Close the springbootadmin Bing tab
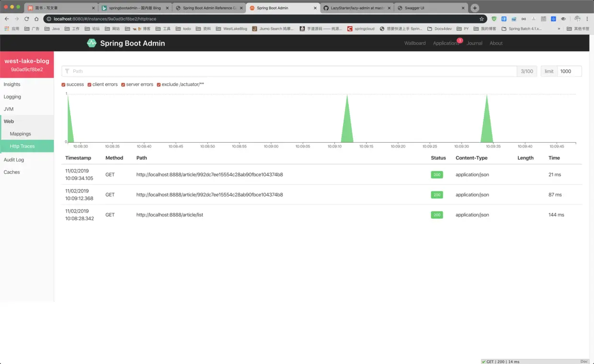This screenshot has height=364, width=594. [x=167, y=8]
